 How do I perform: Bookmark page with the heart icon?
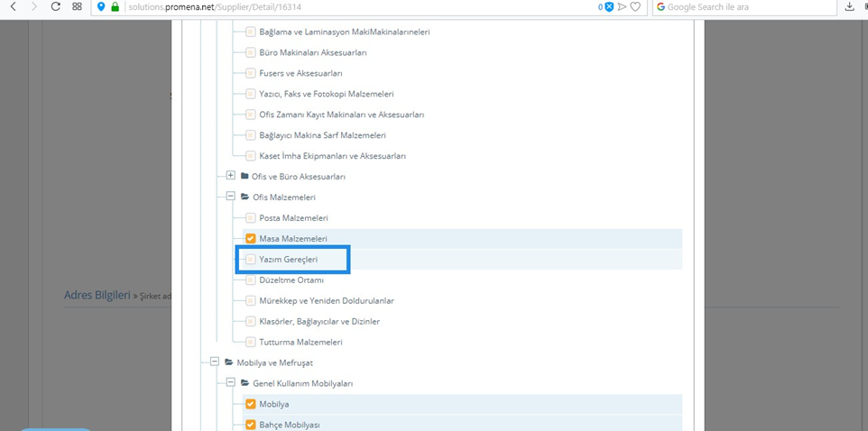coord(635,6)
